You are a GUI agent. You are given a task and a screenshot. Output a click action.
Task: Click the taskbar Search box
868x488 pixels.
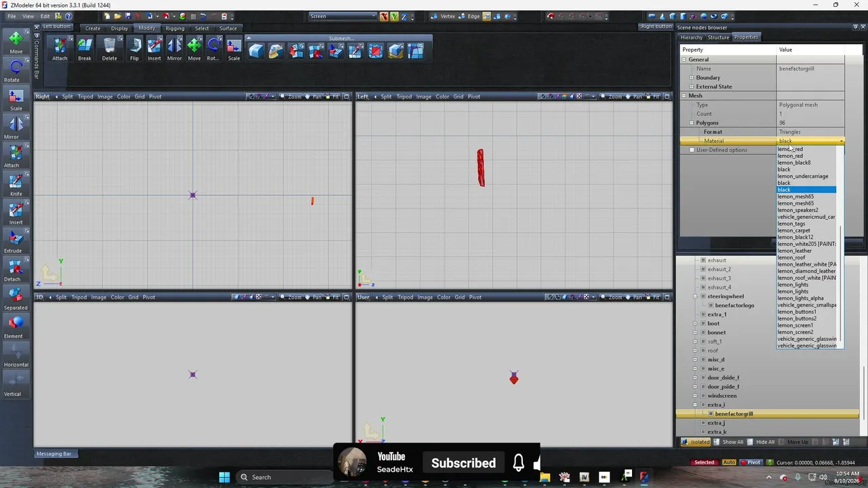click(282, 477)
